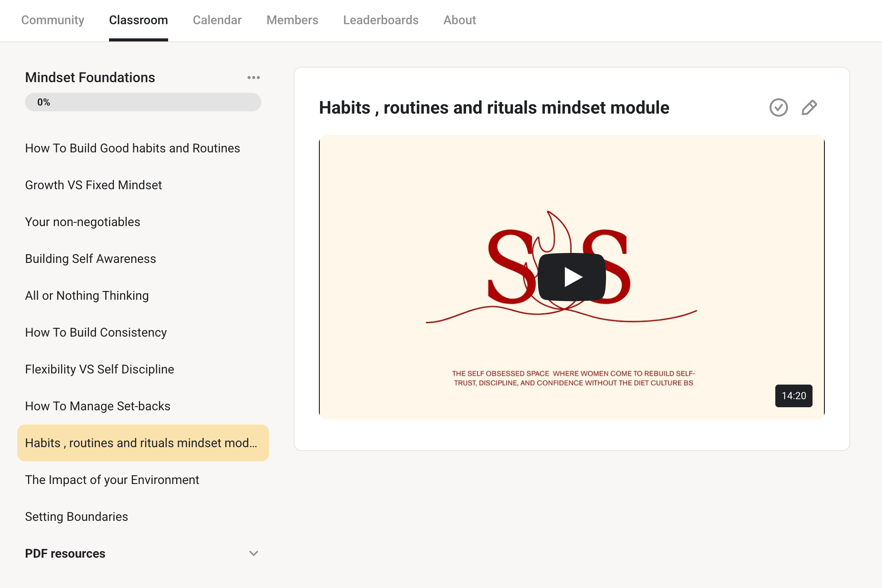Go to the Members tab
The width and height of the screenshot is (882, 588).
[292, 20]
